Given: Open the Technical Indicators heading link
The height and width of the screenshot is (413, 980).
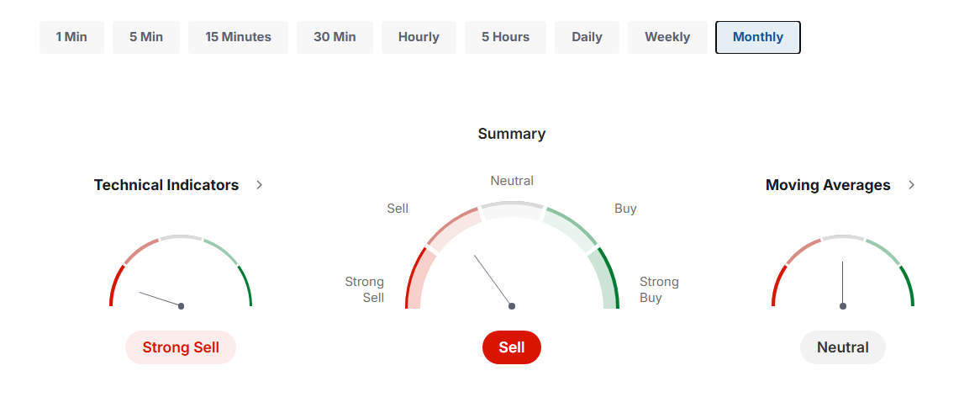Looking at the screenshot, I should 166,185.
